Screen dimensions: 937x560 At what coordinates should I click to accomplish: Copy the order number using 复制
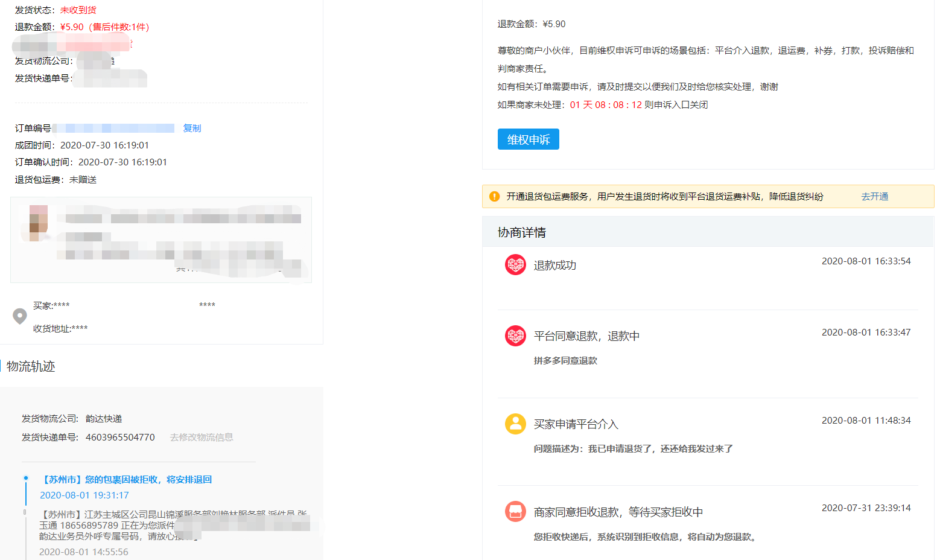click(192, 128)
